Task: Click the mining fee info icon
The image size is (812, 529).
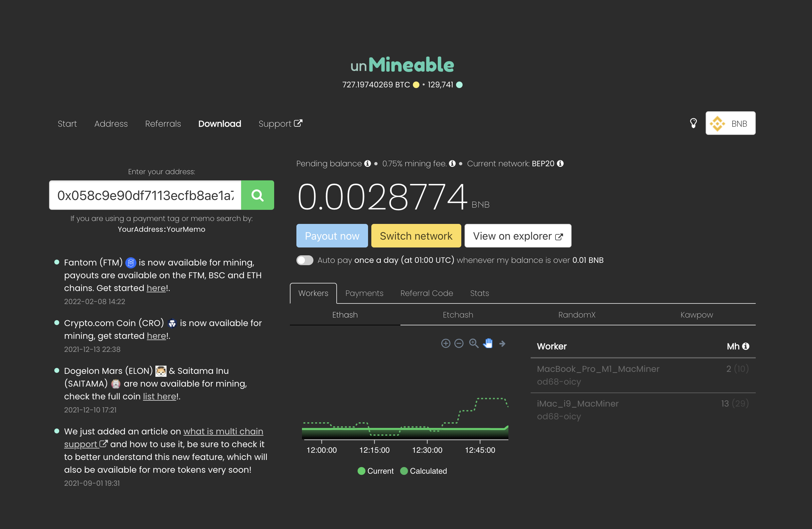Action: [x=452, y=163]
